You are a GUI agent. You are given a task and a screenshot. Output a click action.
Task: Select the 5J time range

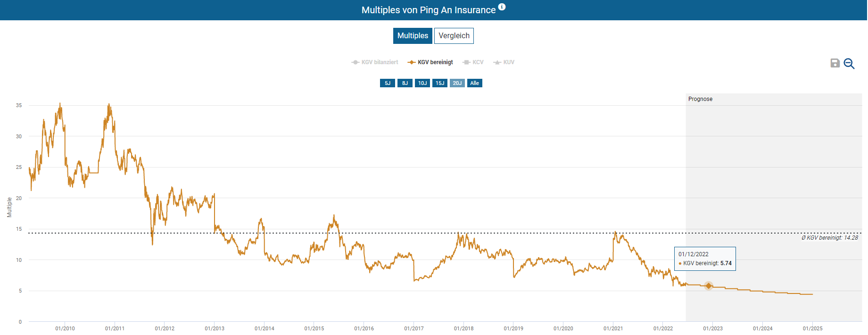tap(388, 83)
